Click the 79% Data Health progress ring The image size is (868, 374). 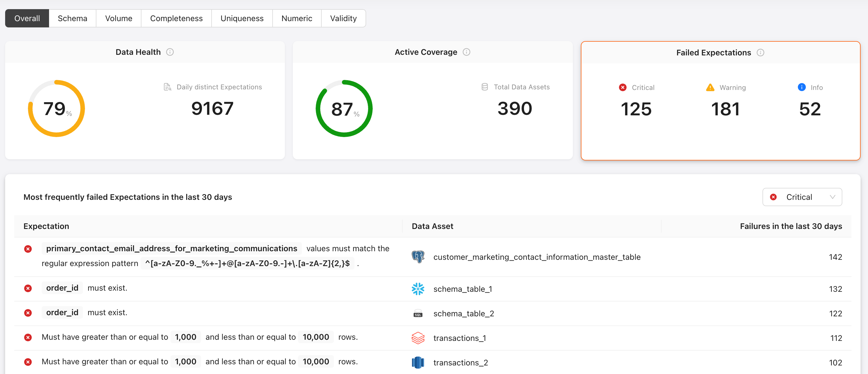coord(56,108)
